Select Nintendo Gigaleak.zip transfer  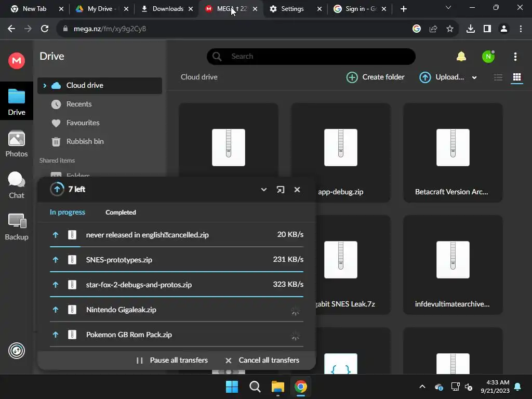[x=177, y=310]
